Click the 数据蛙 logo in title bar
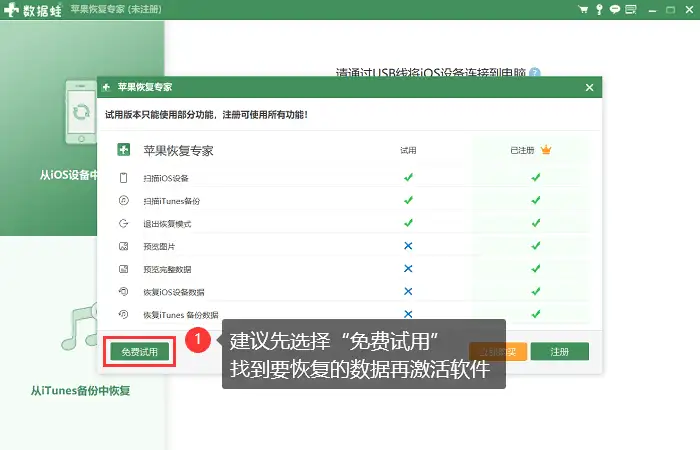 coord(32,10)
